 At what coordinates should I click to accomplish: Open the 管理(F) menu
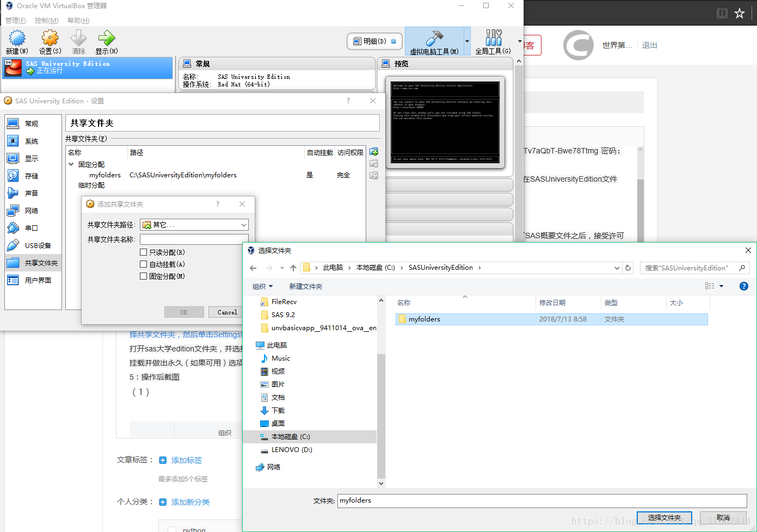(16, 20)
